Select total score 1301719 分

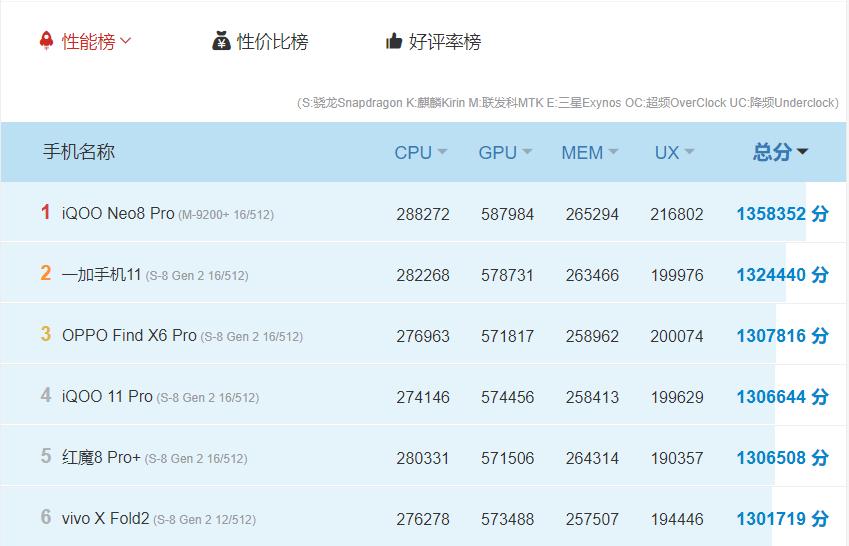[x=782, y=519]
